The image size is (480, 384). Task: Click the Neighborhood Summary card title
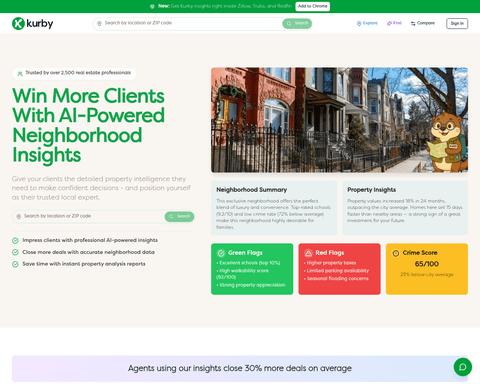pyautogui.click(x=252, y=190)
